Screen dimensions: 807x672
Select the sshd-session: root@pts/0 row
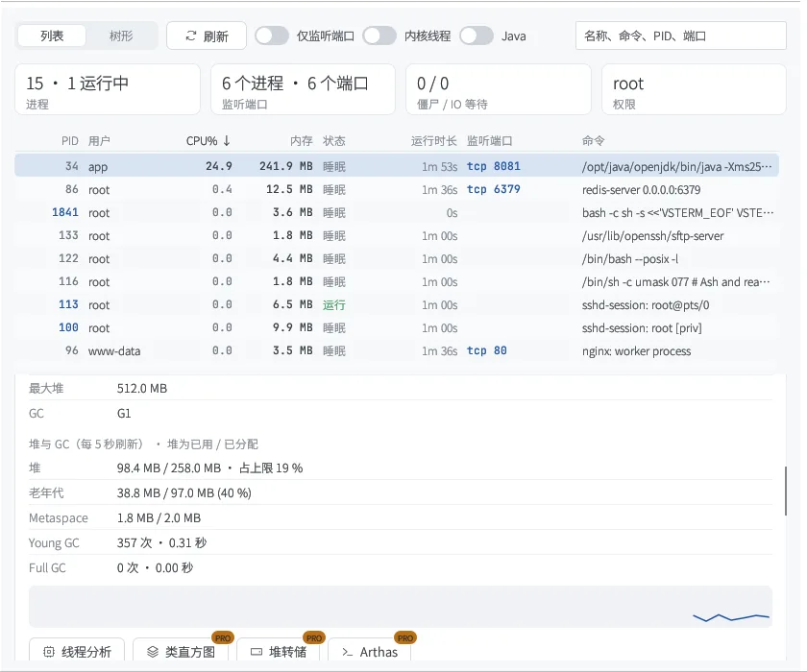[x=396, y=304]
